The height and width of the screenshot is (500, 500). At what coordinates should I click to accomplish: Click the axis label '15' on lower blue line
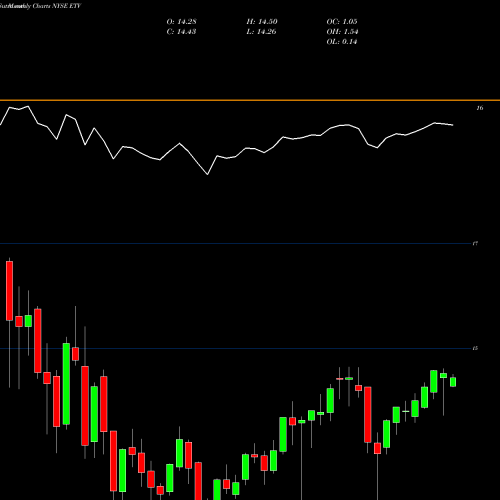(x=475, y=348)
